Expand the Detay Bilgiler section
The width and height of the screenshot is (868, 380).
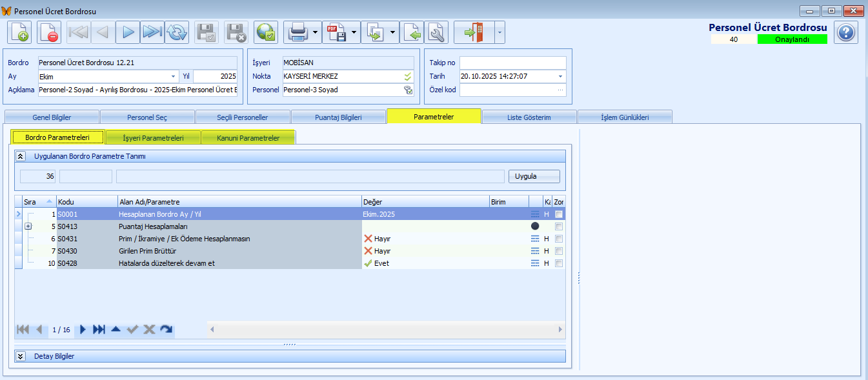(21, 356)
